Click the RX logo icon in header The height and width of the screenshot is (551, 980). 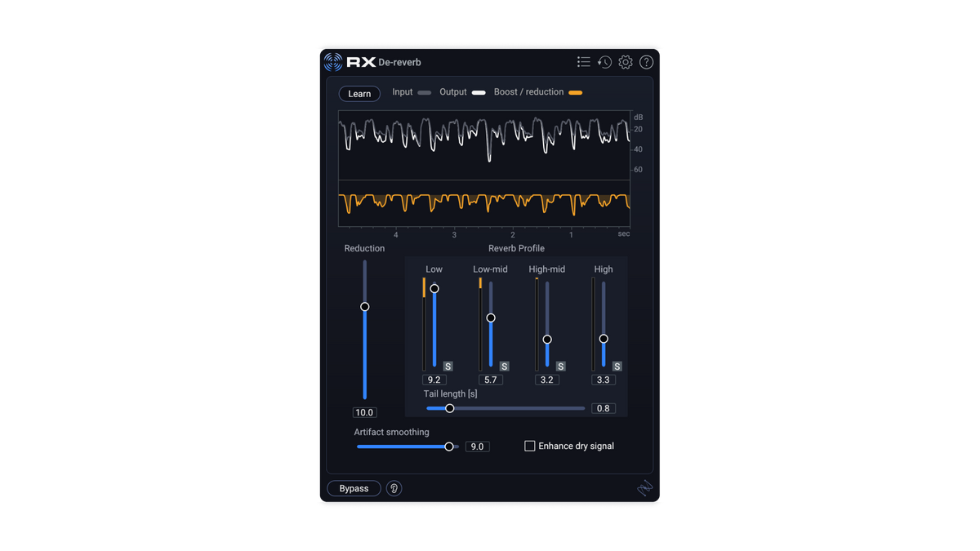pyautogui.click(x=333, y=62)
